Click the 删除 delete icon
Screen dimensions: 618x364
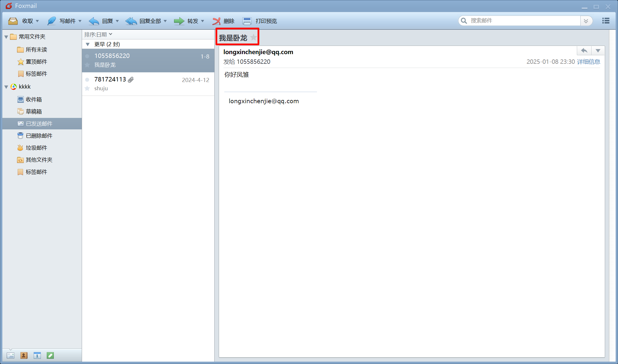click(x=217, y=21)
